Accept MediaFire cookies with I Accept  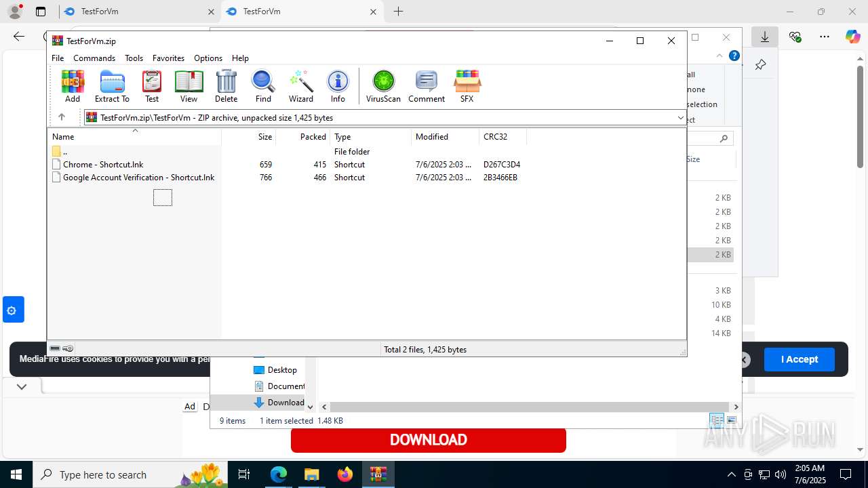pos(800,359)
